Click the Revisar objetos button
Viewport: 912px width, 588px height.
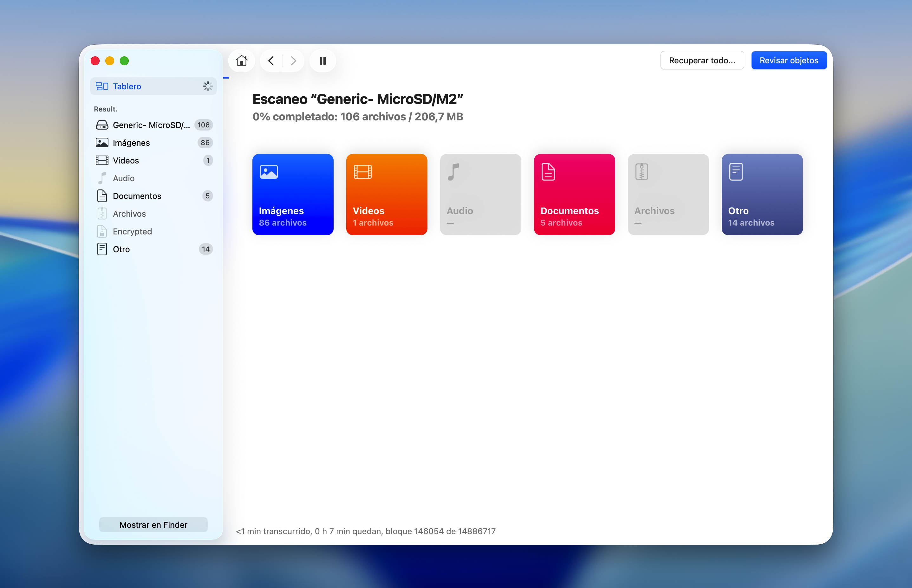pyautogui.click(x=789, y=60)
